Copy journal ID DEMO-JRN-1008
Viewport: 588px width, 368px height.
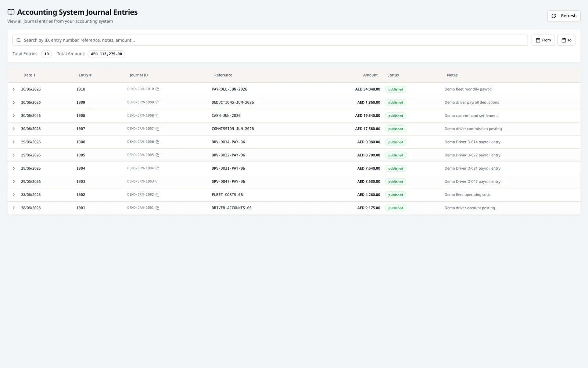coord(157,116)
